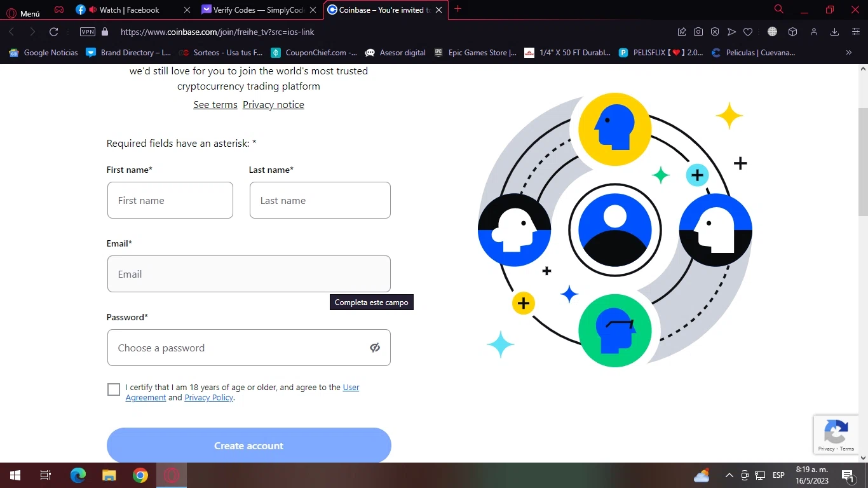The width and height of the screenshot is (868, 488).
Task: Launch Google Chrome from taskbar
Action: [140, 475]
